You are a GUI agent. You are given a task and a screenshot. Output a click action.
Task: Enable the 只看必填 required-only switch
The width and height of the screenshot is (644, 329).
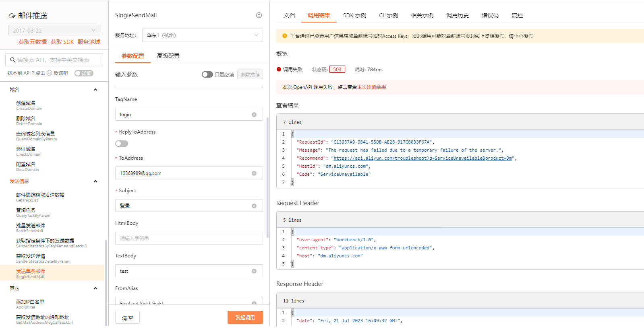207,74
